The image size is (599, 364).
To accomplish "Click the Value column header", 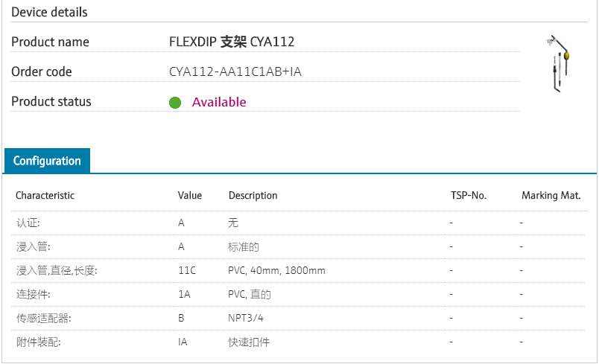I will (x=190, y=196).
